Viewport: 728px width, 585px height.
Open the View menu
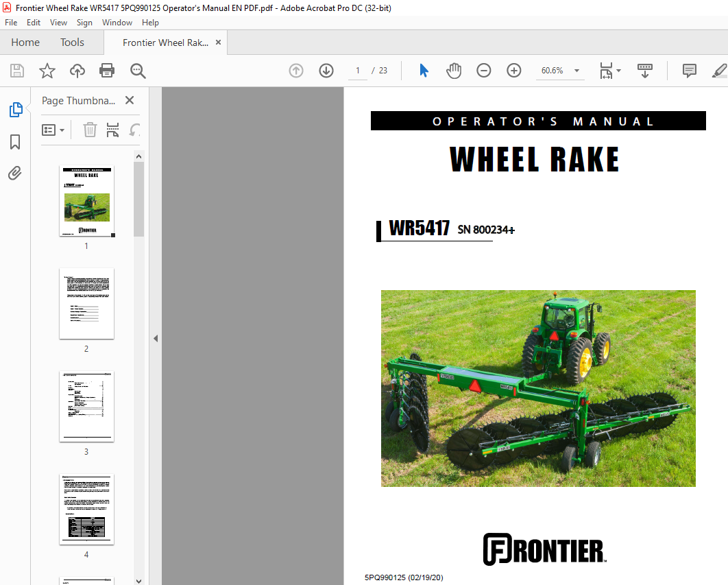click(x=58, y=23)
